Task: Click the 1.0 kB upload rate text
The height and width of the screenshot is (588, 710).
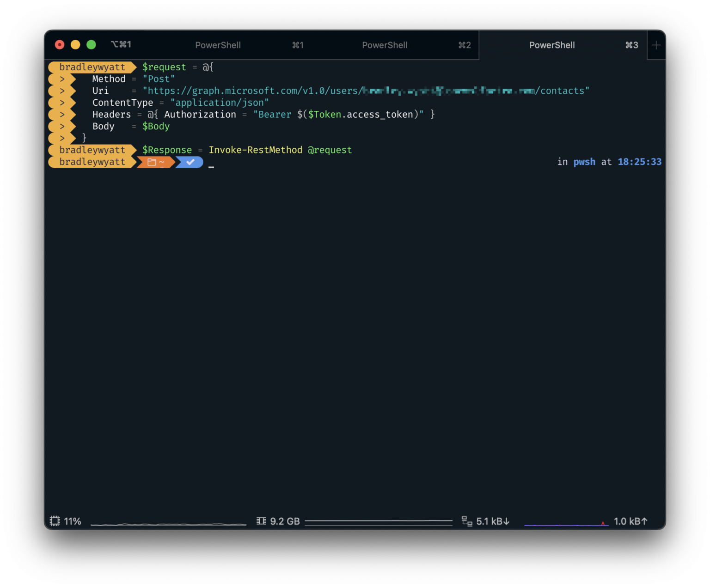Action: [x=630, y=521]
